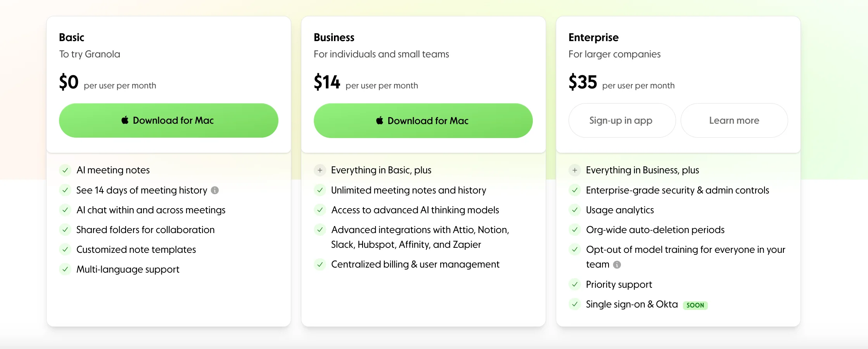Click check icon beside Advanced integrations with Attio
The height and width of the screenshot is (349, 868).
coord(320,230)
